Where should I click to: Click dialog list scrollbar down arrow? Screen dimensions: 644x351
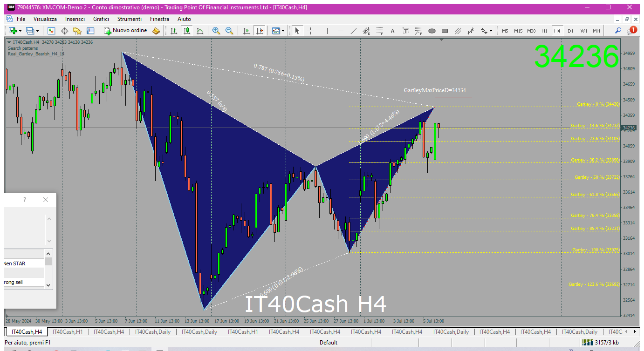pyautogui.click(x=48, y=284)
